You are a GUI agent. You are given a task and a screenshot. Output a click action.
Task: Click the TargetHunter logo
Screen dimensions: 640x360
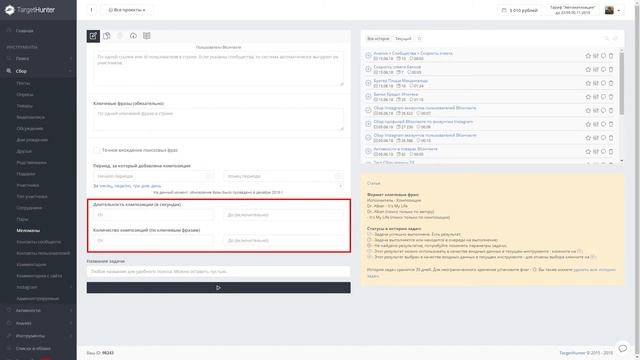[x=30, y=10]
